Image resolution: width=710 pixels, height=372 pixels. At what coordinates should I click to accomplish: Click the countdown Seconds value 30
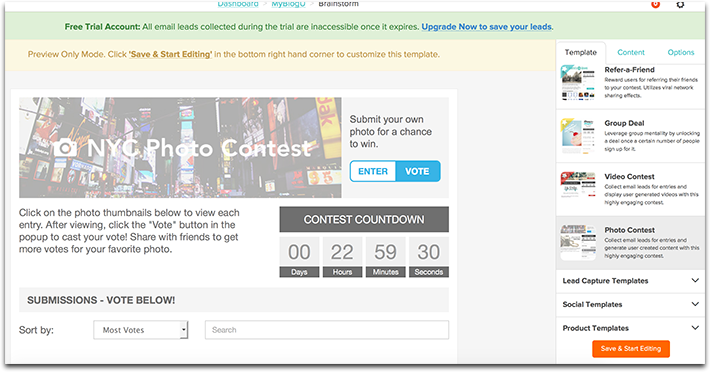click(x=428, y=252)
